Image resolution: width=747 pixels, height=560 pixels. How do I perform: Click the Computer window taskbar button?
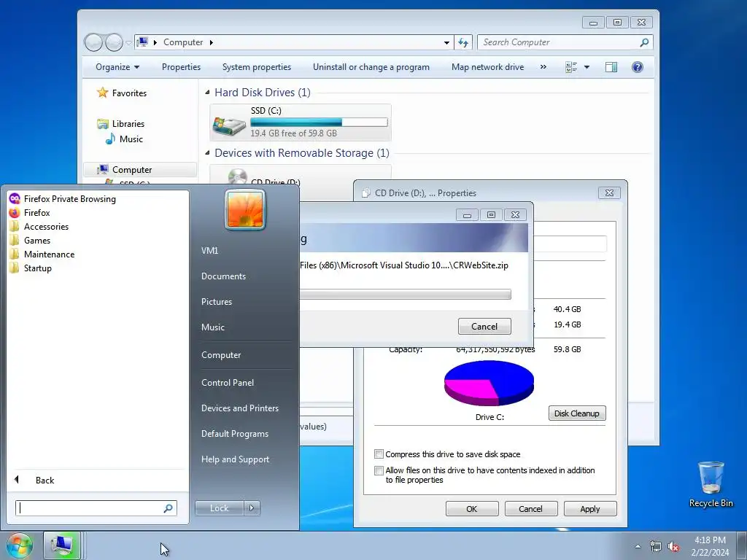point(62,545)
